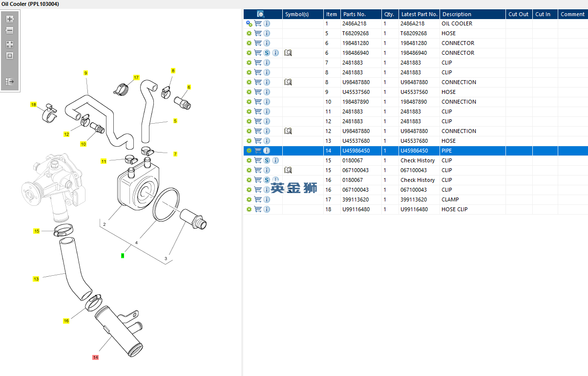Viewport: 588px width, 376px height.
Task: Zoom out of the diagram with minus button
Action: coord(10,30)
